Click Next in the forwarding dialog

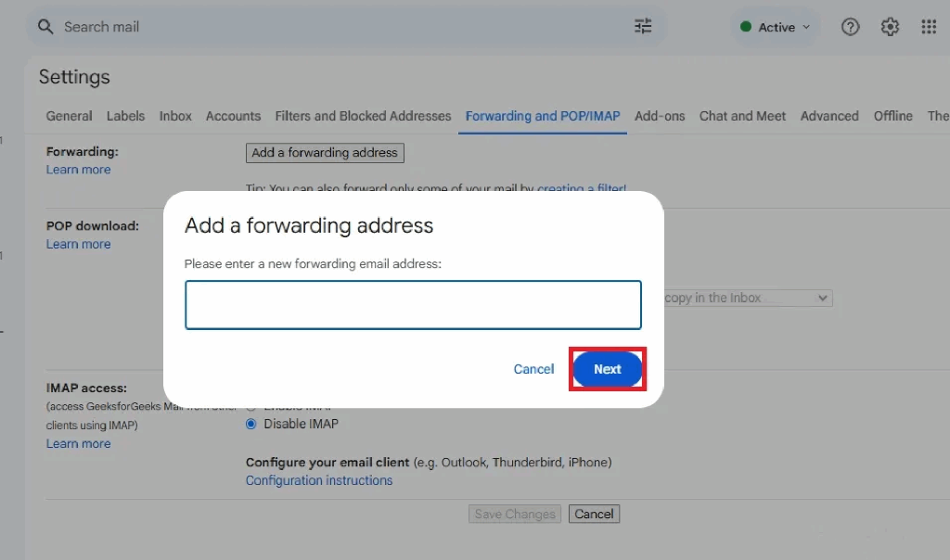pyautogui.click(x=608, y=369)
